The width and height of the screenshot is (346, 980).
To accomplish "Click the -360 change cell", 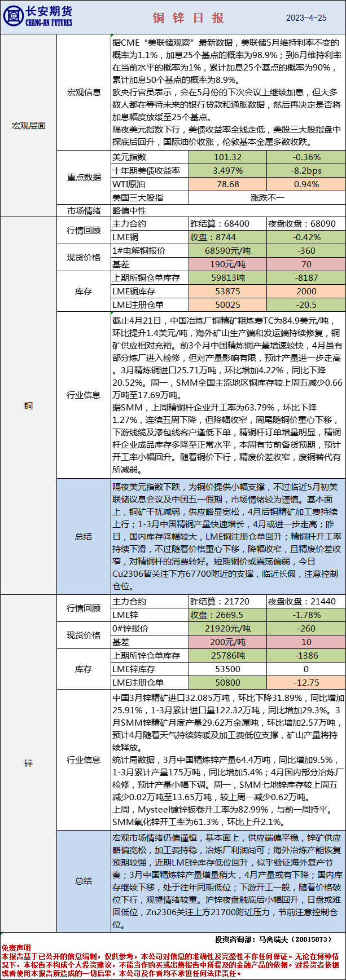I will pos(306,250).
